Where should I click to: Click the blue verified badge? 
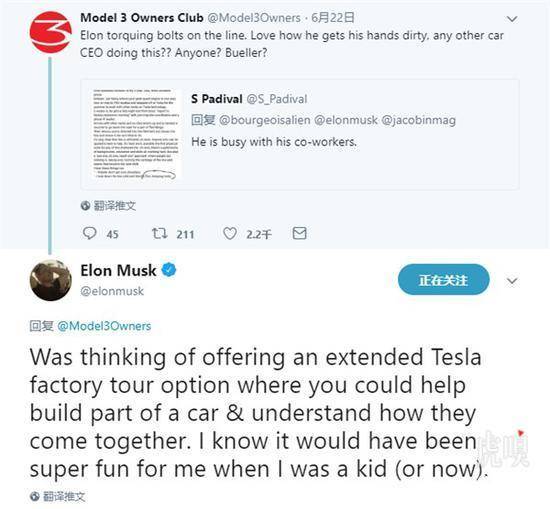coord(169,270)
